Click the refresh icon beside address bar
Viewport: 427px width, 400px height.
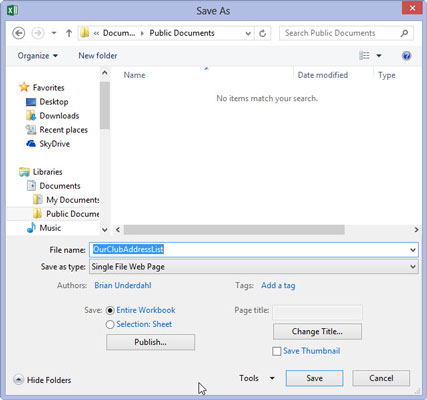263,33
